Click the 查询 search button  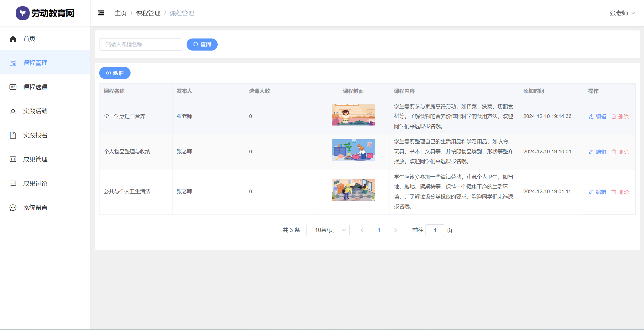pyautogui.click(x=202, y=45)
